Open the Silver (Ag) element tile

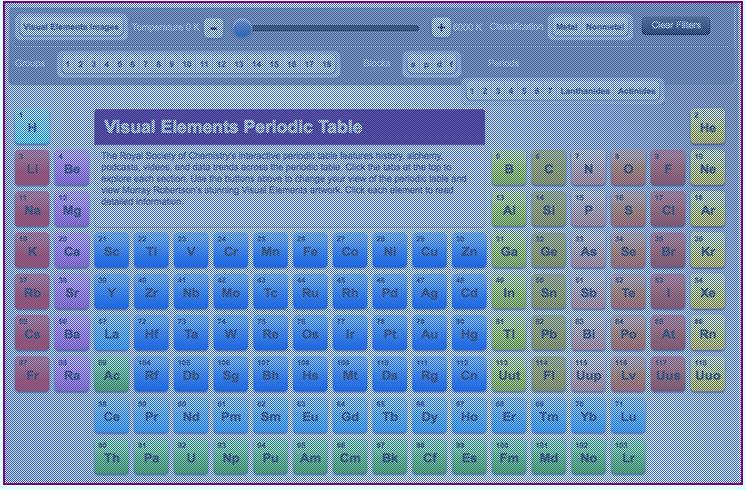[x=429, y=293]
